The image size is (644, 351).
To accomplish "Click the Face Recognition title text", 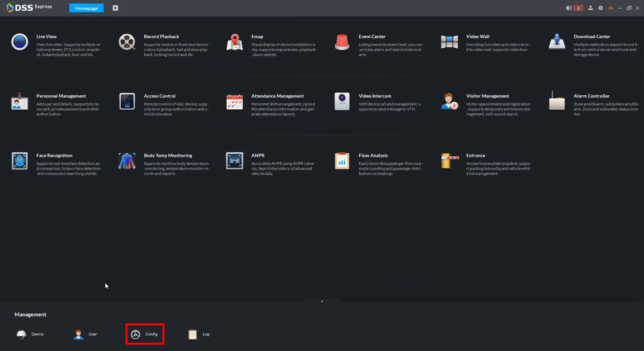I will click(54, 155).
